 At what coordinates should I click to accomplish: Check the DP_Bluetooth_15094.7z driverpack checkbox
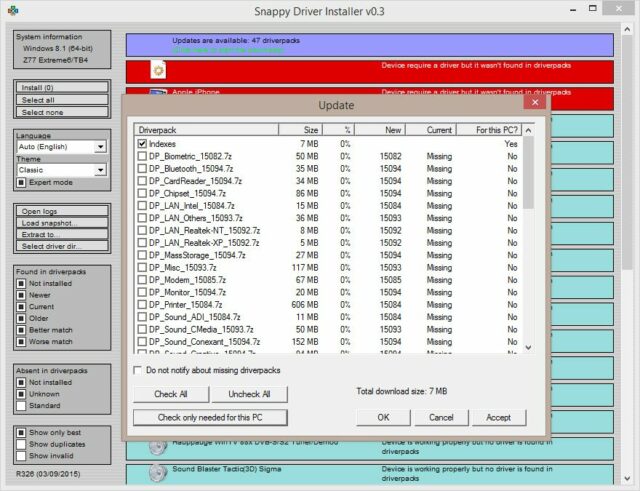(142, 169)
